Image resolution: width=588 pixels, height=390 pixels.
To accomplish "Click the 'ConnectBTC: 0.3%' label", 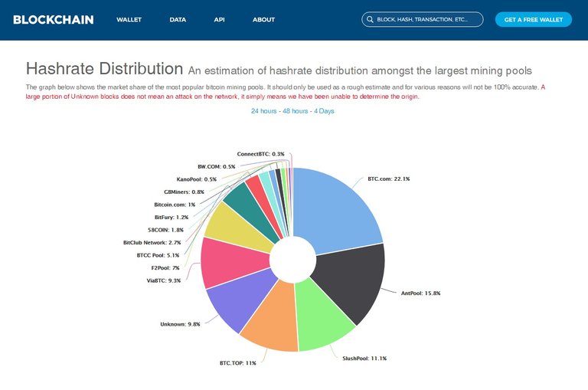I will 260,154.
